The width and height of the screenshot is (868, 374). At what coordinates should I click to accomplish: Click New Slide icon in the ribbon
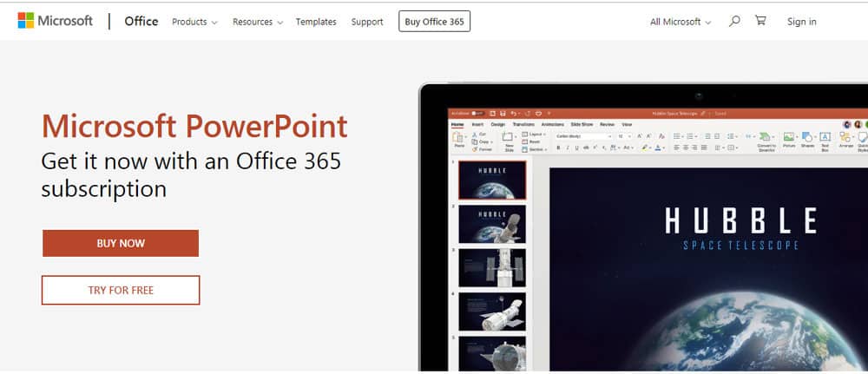coord(510,141)
